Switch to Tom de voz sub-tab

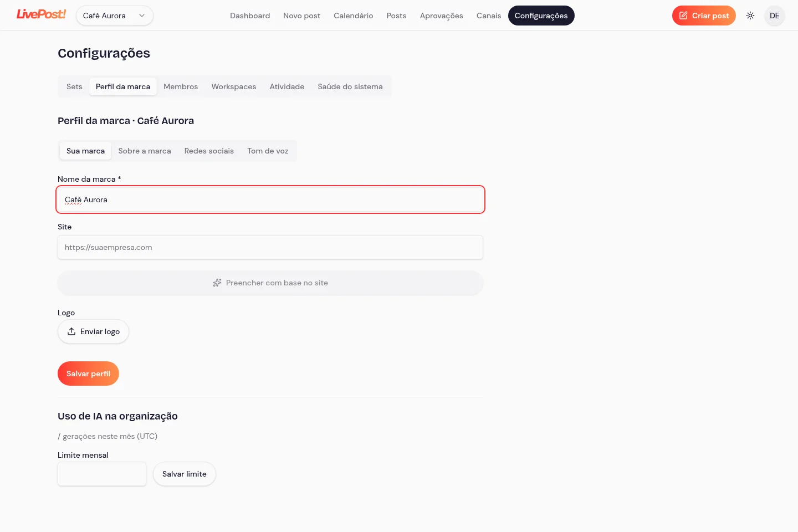tap(268, 151)
